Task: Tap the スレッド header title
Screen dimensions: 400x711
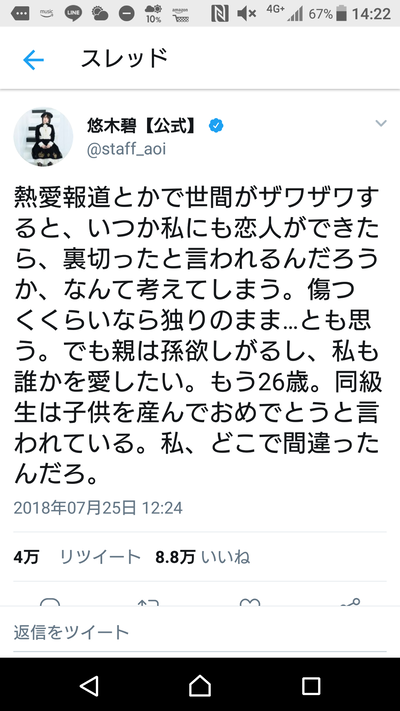Action: 125,59
